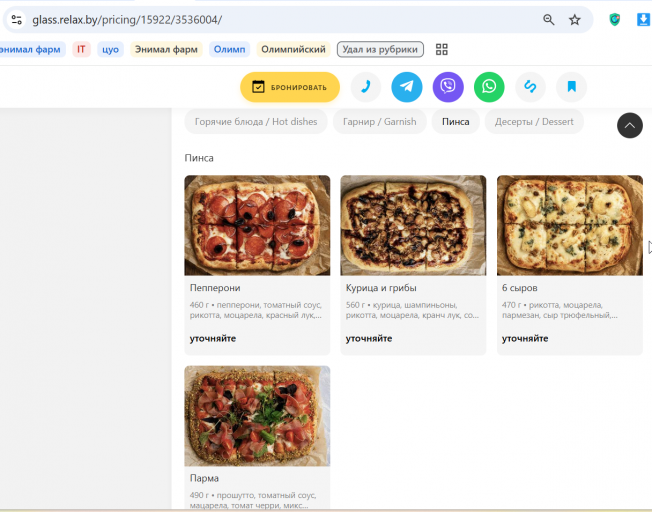Open the Олимп tab group

[229, 49]
